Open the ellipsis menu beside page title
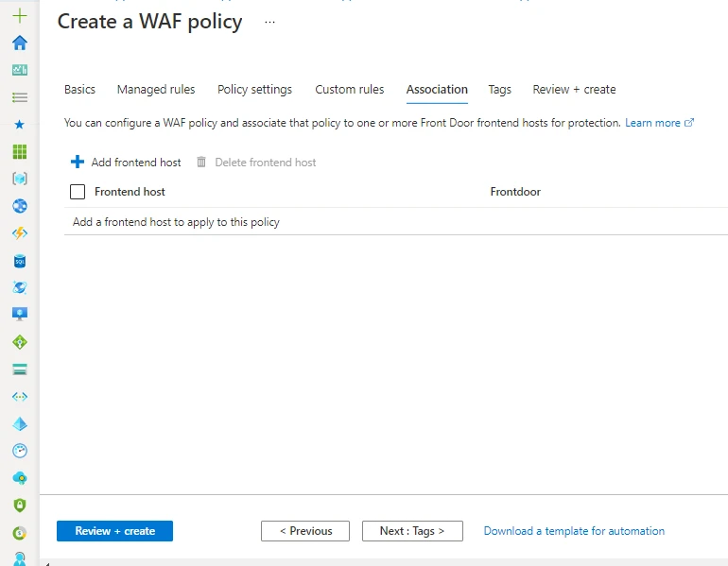Image resolution: width=728 pixels, height=566 pixels. point(269,22)
